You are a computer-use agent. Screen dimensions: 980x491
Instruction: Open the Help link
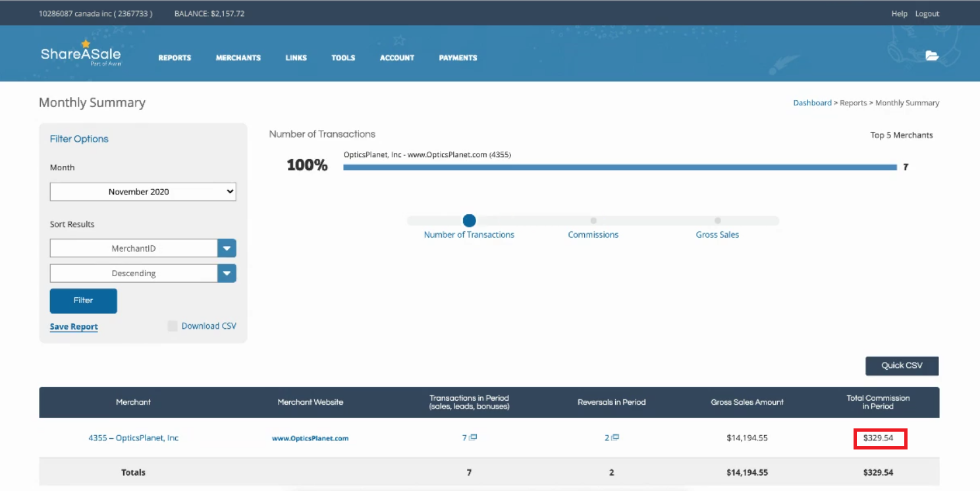point(899,14)
